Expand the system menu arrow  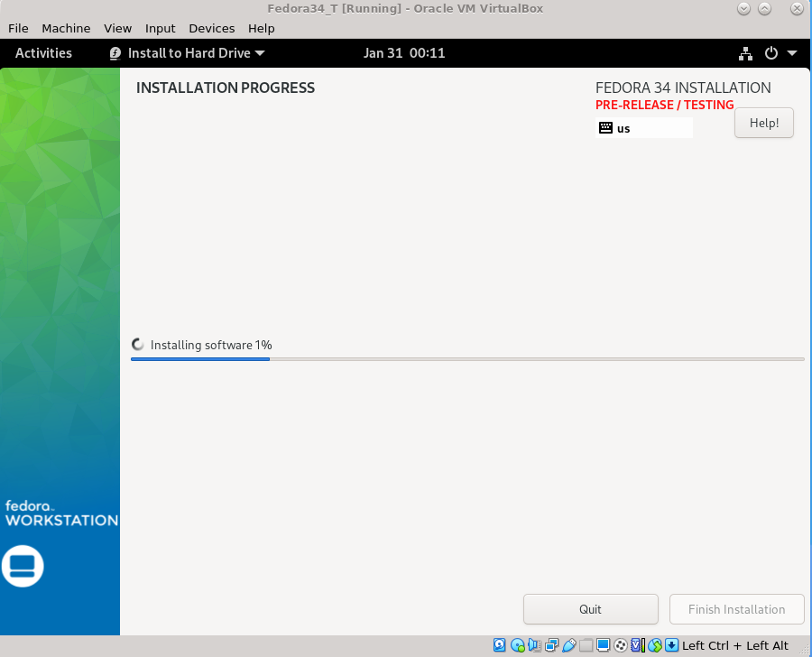(x=792, y=53)
